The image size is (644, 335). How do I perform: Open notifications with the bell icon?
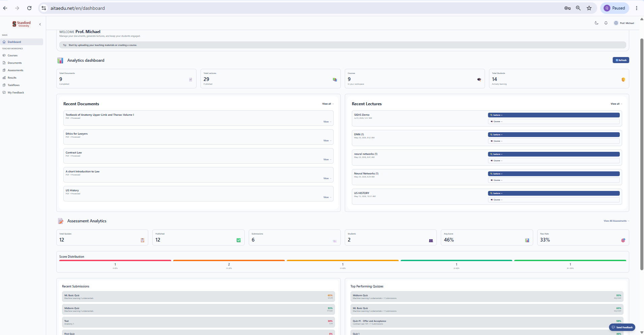pos(606,23)
